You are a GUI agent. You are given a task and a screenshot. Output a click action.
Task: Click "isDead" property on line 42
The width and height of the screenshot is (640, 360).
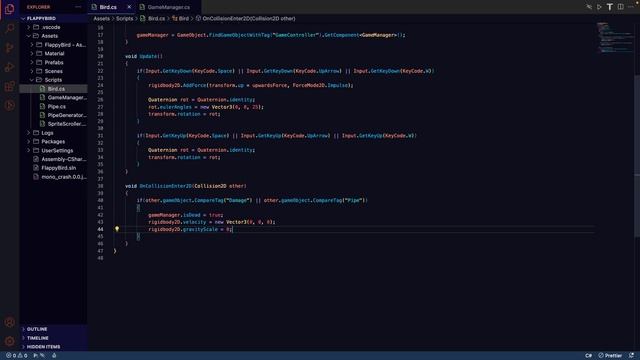point(192,215)
